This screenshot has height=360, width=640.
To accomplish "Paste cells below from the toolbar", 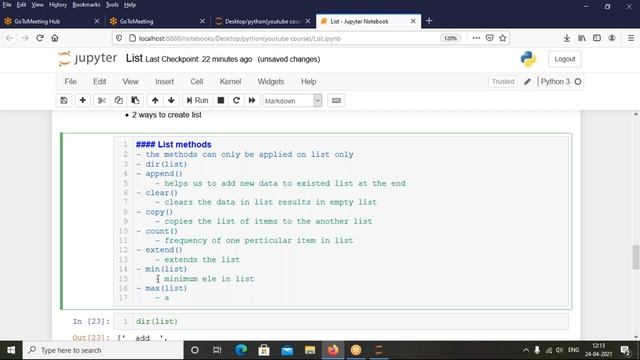I will 135,100.
